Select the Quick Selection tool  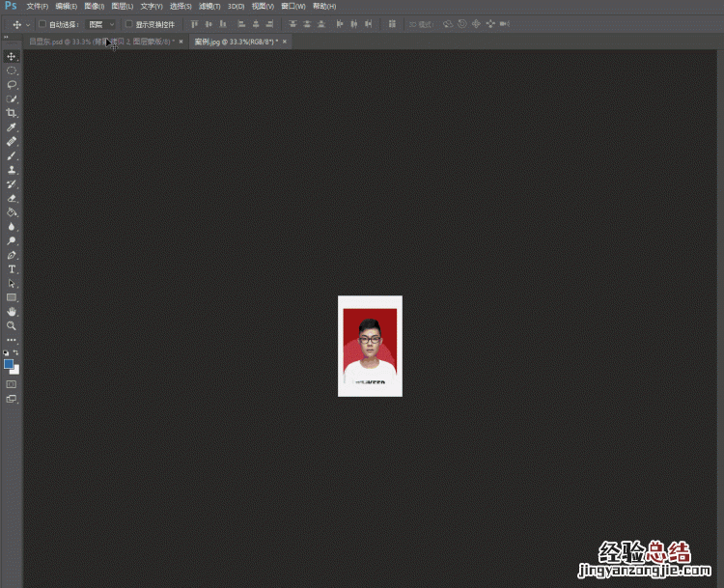point(12,98)
